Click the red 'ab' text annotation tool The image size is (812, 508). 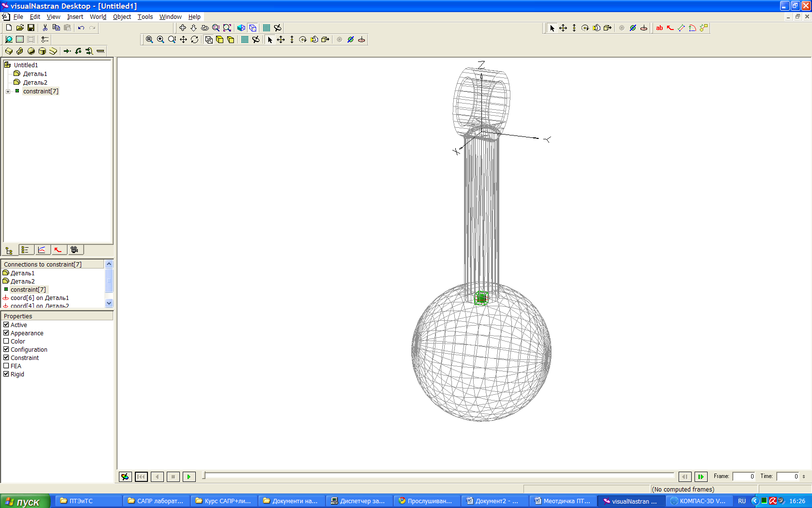click(659, 28)
